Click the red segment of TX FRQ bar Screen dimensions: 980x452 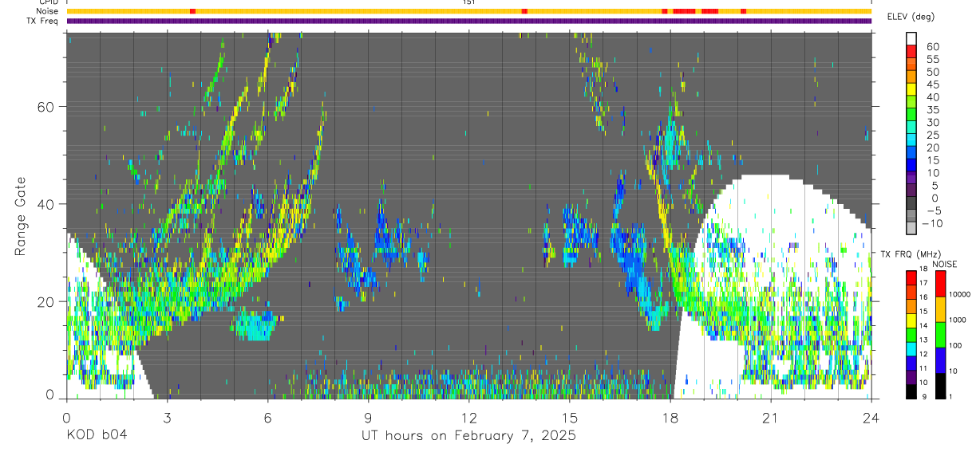pyautogui.click(x=911, y=277)
